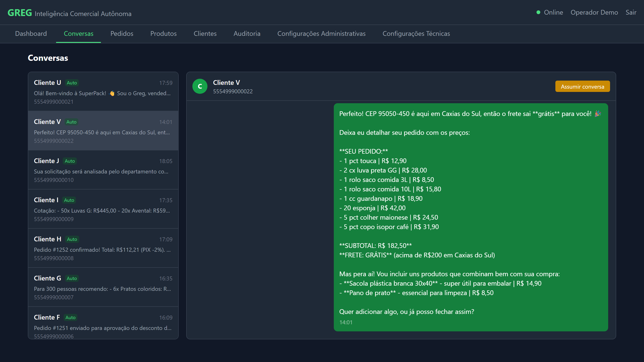This screenshot has width=644, height=362.
Task: Click the Auto badge on Cliente F
Action: pyautogui.click(x=70, y=317)
